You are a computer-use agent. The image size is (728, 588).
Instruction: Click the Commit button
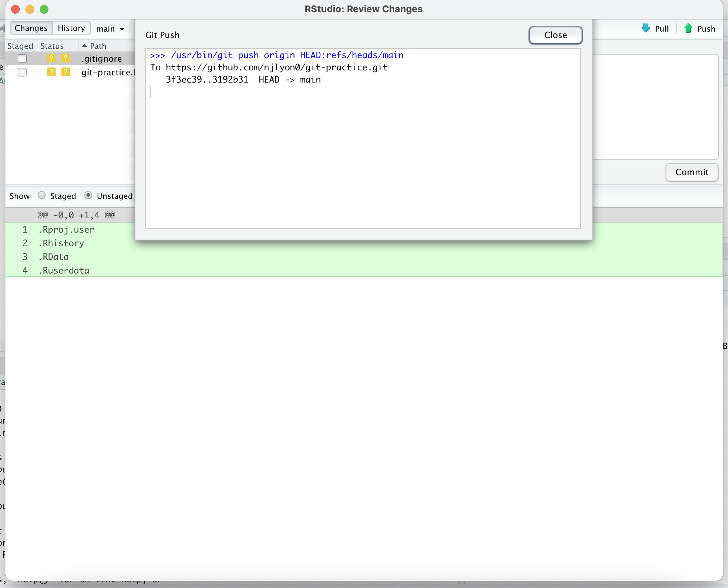pyautogui.click(x=692, y=172)
